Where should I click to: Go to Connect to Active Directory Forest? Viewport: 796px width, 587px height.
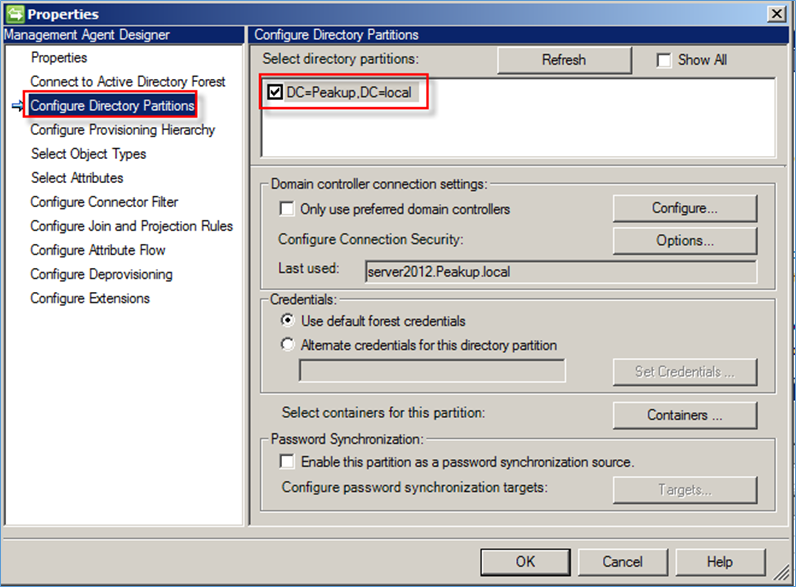click(x=127, y=81)
